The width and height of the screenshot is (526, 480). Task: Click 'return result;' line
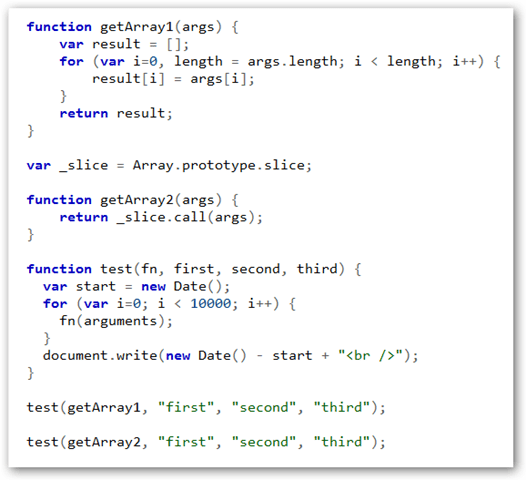tap(116, 113)
